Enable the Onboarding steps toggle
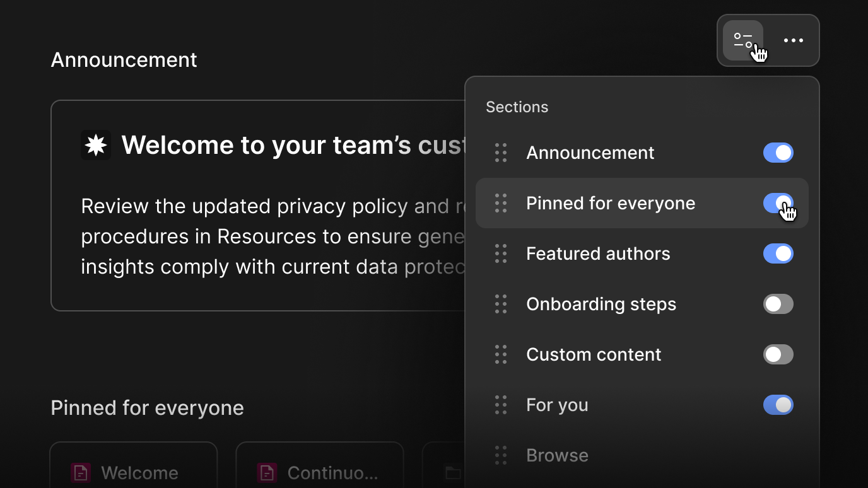The height and width of the screenshot is (488, 868). [x=778, y=304]
